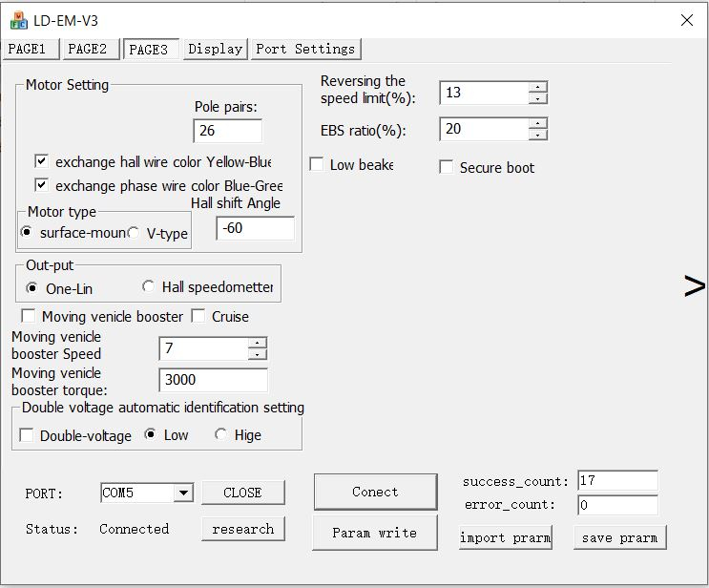Decrease the EBS ratio using down arrow
The width and height of the screenshot is (709, 588).
click(x=538, y=135)
